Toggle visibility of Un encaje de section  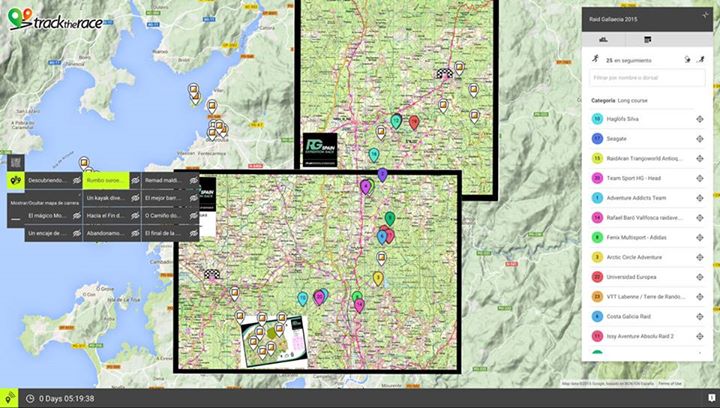[x=77, y=233]
